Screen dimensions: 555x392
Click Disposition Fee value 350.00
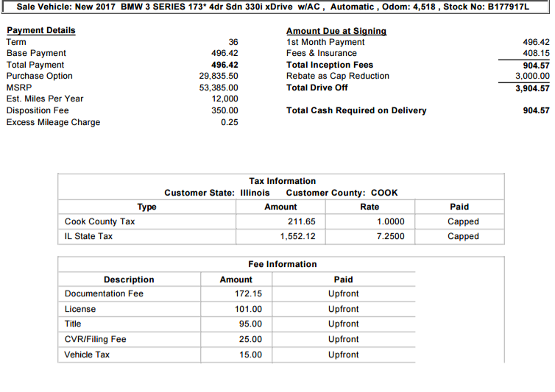[225, 110]
